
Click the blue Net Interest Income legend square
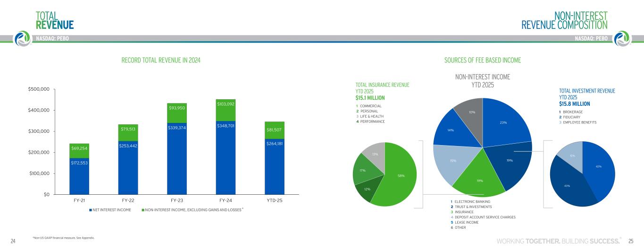(90, 209)
